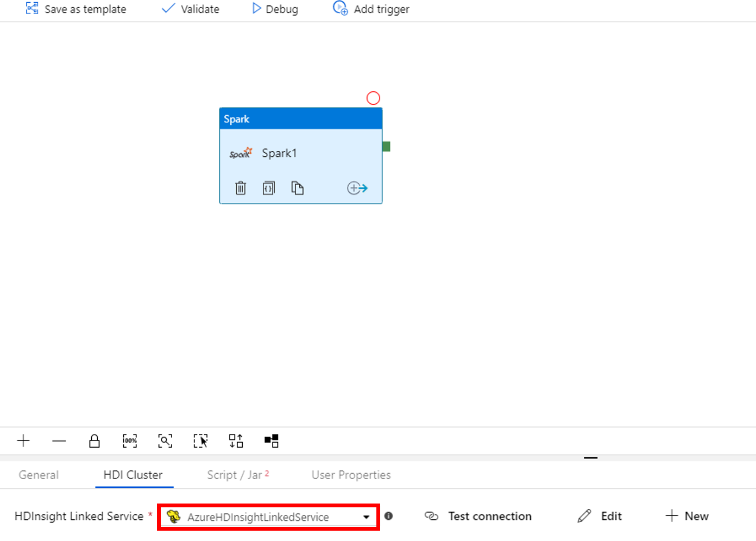The height and width of the screenshot is (541, 756).
Task: Reset canvas zoom to 100 percent
Action: (130, 441)
